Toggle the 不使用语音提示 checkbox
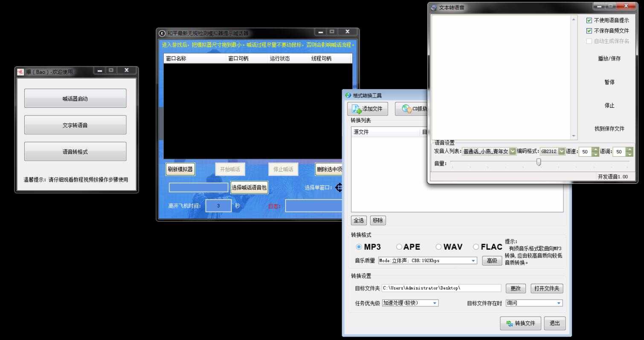The width and height of the screenshot is (644, 340). pyautogui.click(x=589, y=20)
